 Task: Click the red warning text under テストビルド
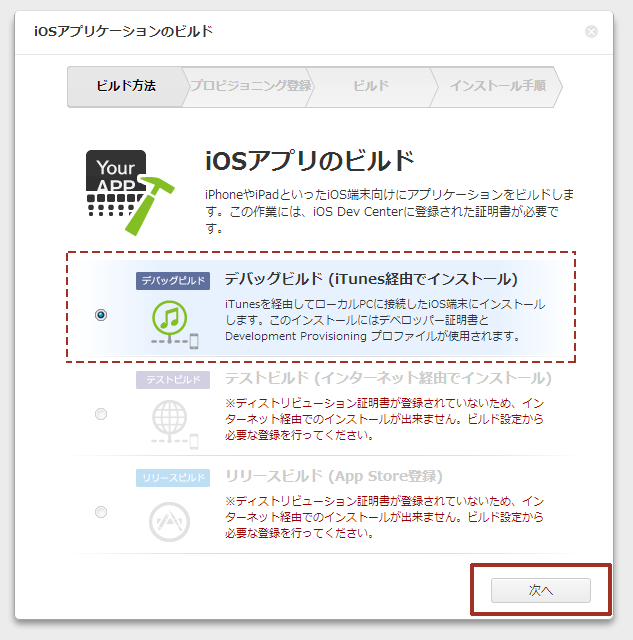click(384, 419)
